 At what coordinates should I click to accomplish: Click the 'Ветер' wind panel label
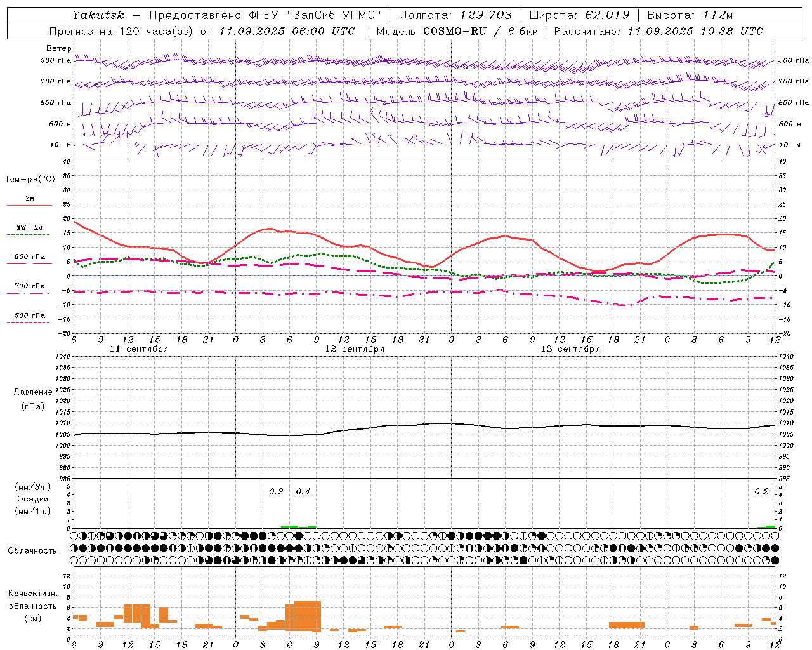click(59, 48)
